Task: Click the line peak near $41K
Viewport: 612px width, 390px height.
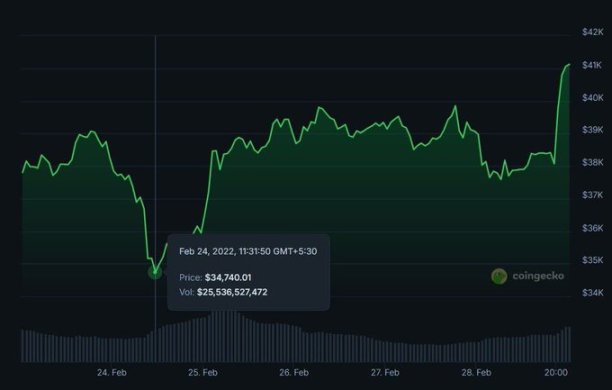Action: click(569, 65)
